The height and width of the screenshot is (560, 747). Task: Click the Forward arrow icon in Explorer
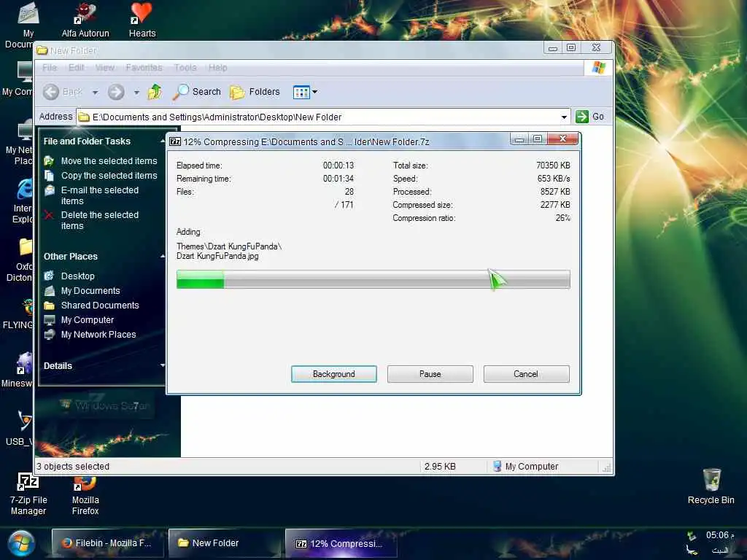coord(116,92)
